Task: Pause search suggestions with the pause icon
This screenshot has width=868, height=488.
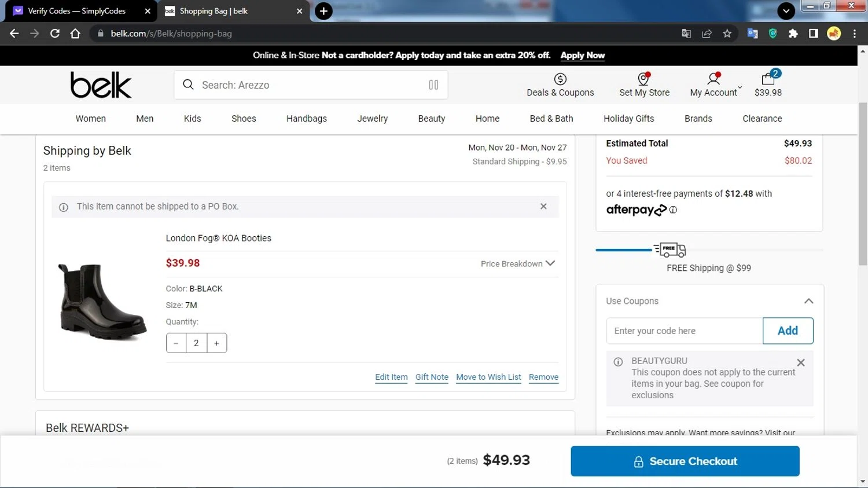Action: click(433, 85)
